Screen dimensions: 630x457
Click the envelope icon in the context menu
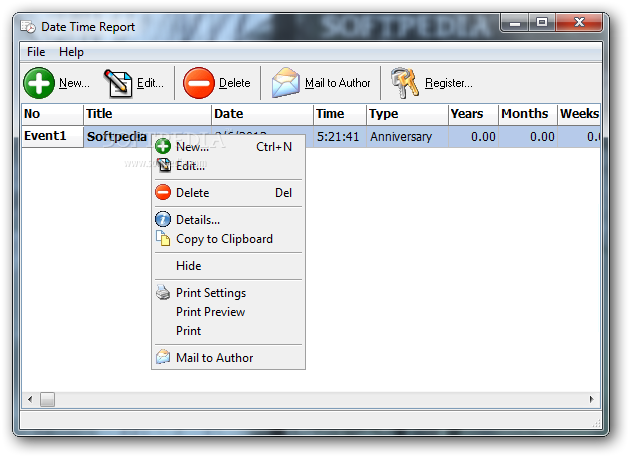[163, 357]
